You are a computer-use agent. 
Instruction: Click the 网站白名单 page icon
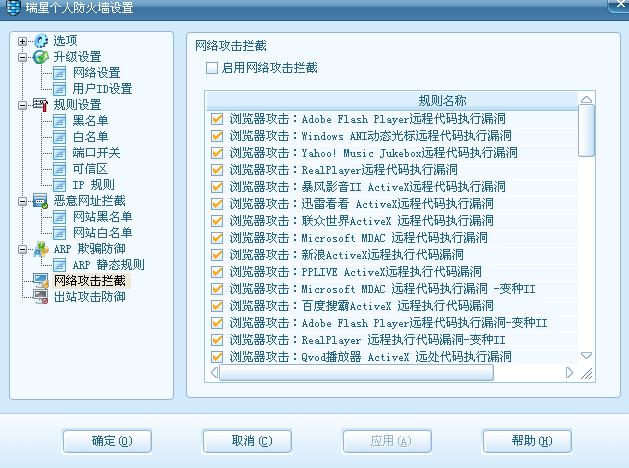59,233
